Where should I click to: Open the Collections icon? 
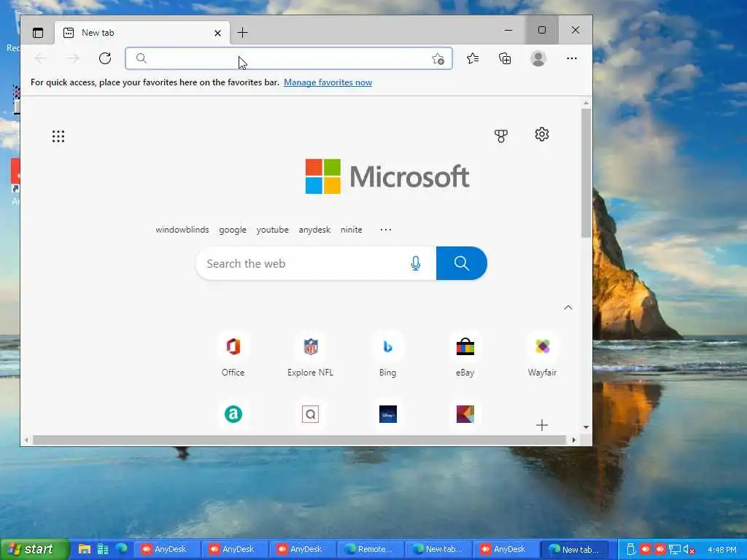[505, 58]
